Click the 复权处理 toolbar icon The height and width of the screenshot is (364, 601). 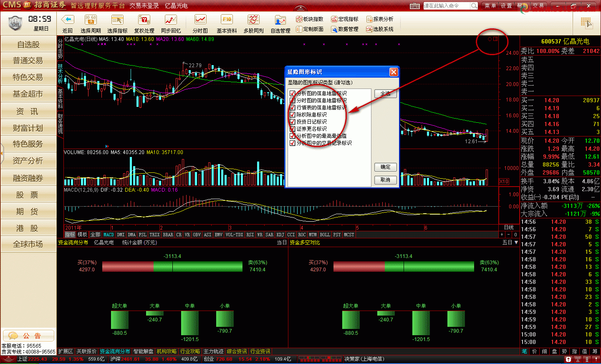click(144, 20)
